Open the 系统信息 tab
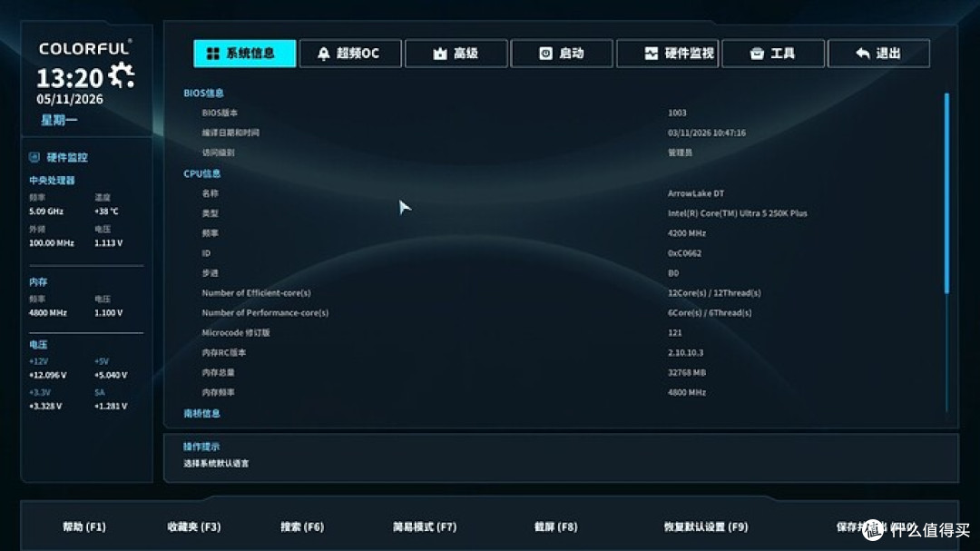The height and width of the screenshot is (551, 980). point(244,54)
